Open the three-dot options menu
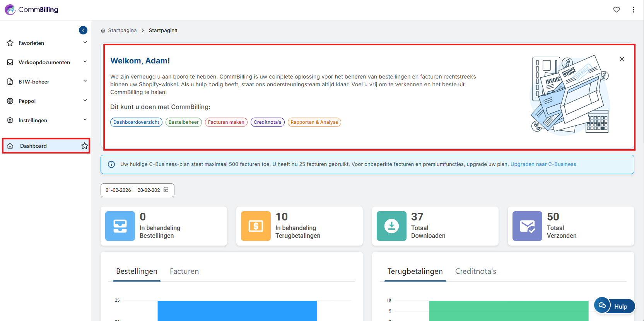Screen dimensions: 644x321 633,10
